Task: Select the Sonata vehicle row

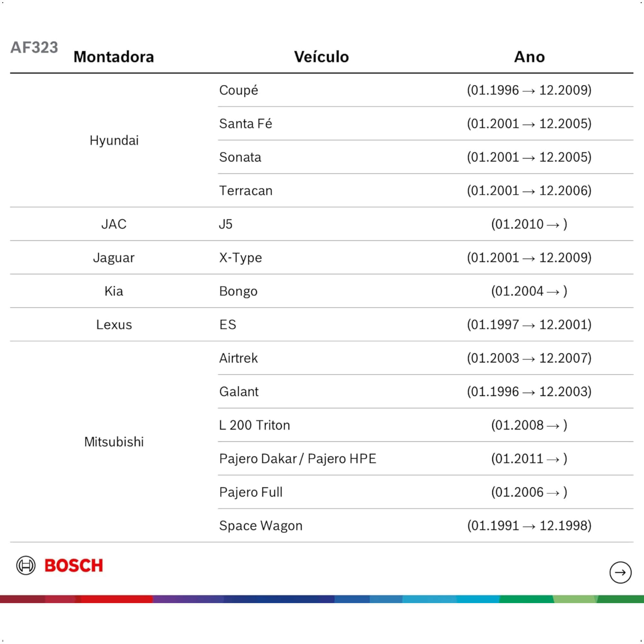Action: [425, 157]
